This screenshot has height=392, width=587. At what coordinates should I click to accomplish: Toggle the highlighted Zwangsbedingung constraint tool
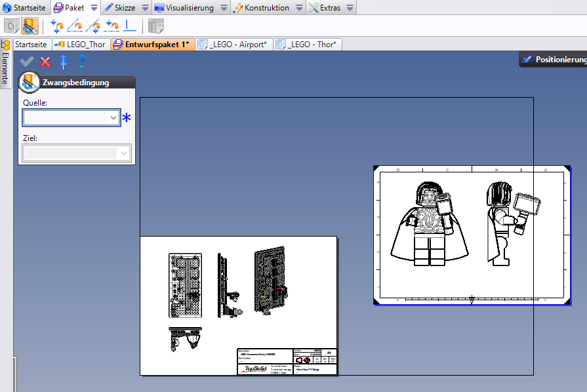point(30,26)
